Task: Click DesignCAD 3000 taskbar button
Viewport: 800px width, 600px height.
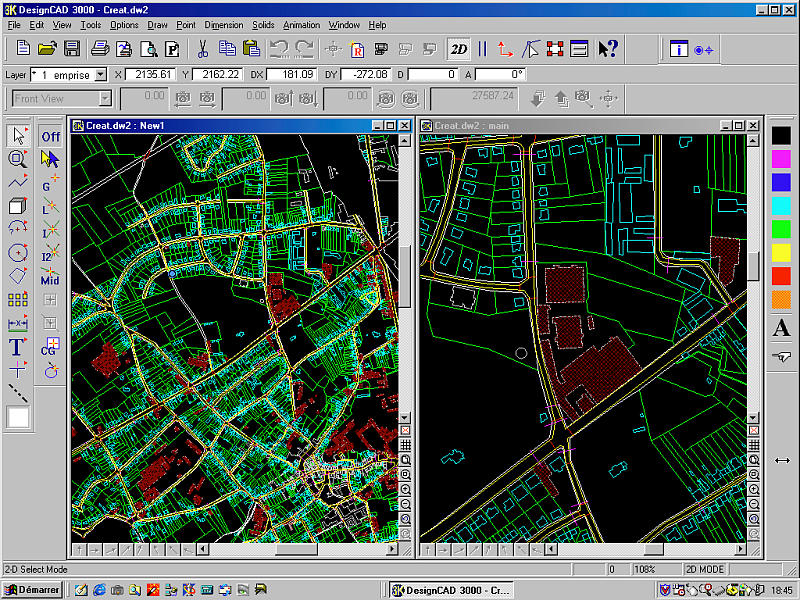Action: 449,590
